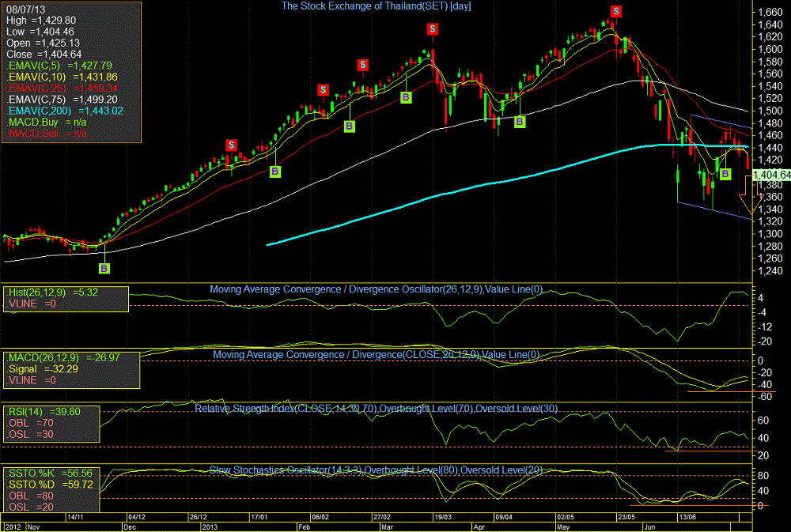Select the leftmost S sell marker on chart

point(231,145)
